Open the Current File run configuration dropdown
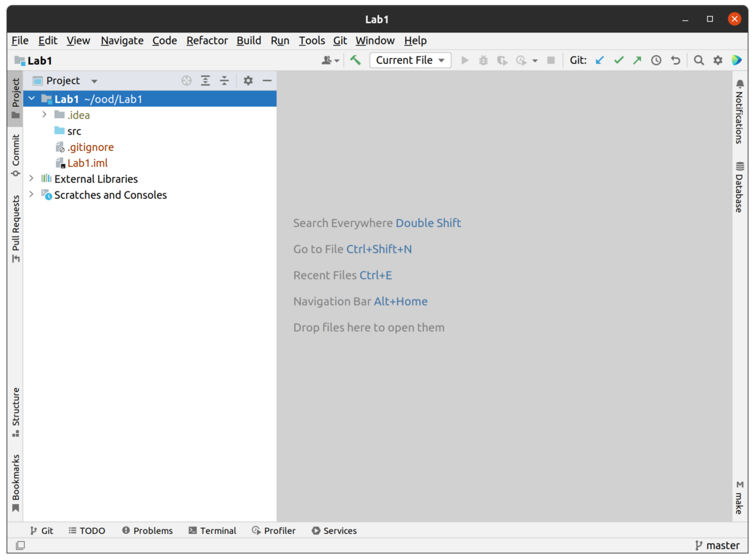Screen dimensions: 755x560 [x=410, y=60]
